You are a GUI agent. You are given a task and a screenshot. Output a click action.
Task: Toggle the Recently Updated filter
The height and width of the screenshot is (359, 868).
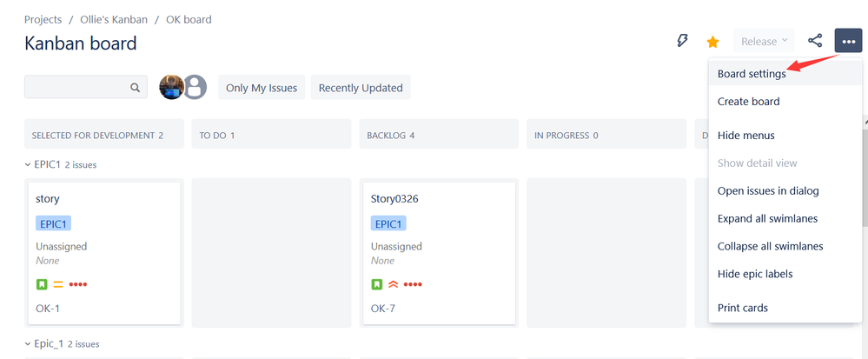click(x=361, y=88)
